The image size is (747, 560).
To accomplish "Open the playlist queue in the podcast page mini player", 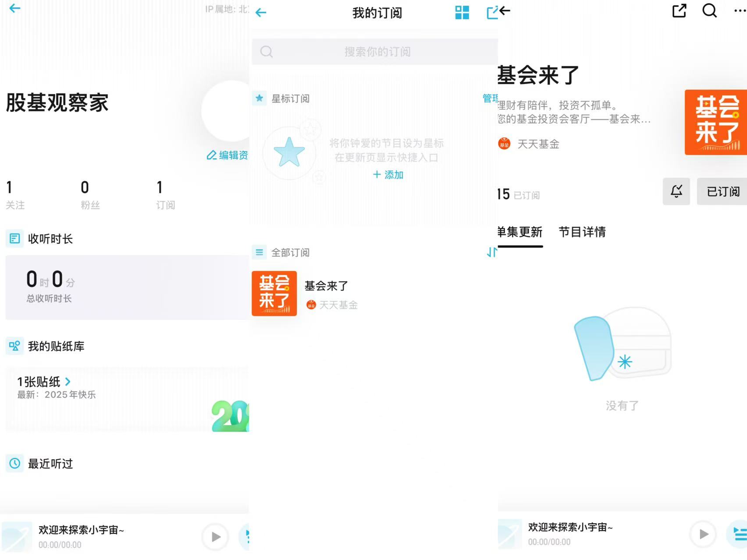I will point(738,534).
